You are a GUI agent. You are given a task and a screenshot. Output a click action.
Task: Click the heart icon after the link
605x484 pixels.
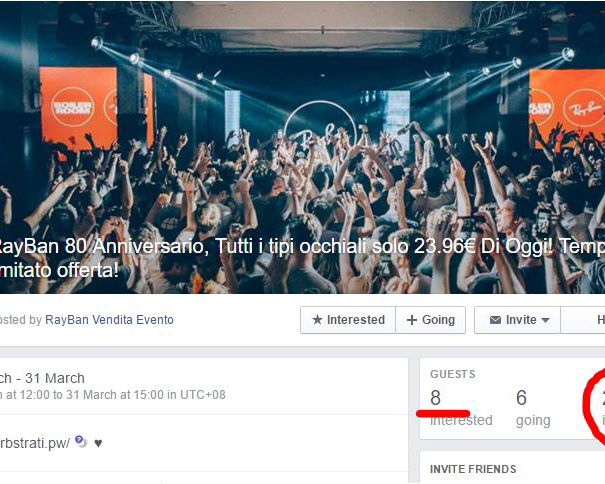[x=98, y=443]
